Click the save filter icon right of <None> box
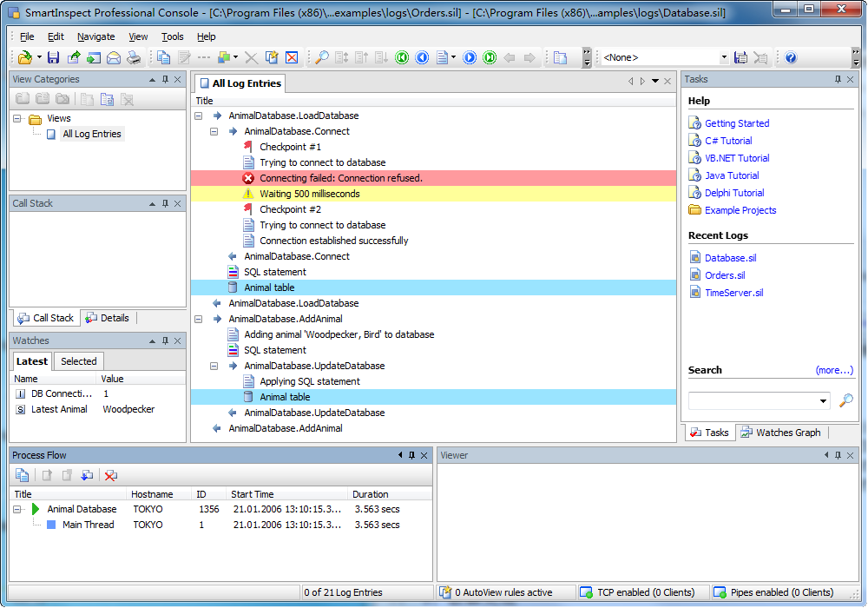The height and width of the screenshot is (608, 868). pos(740,57)
